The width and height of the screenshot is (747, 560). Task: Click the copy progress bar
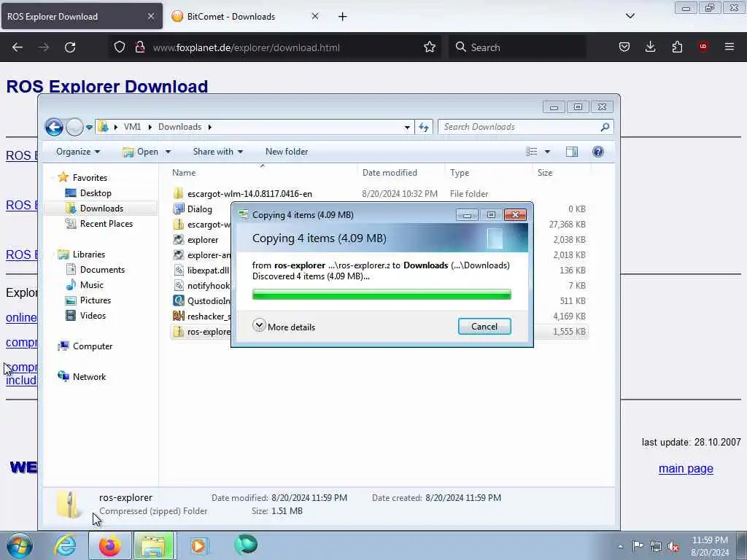382,295
